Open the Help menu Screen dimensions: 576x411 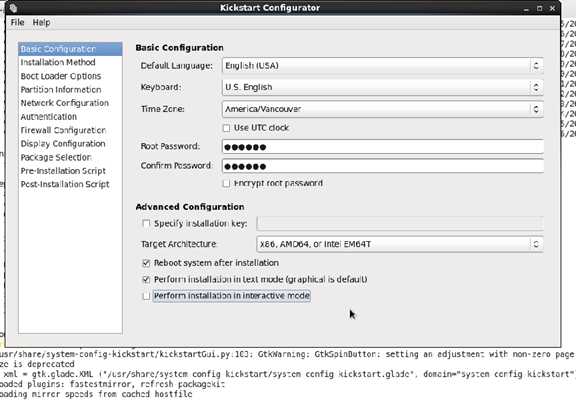(x=42, y=22)
